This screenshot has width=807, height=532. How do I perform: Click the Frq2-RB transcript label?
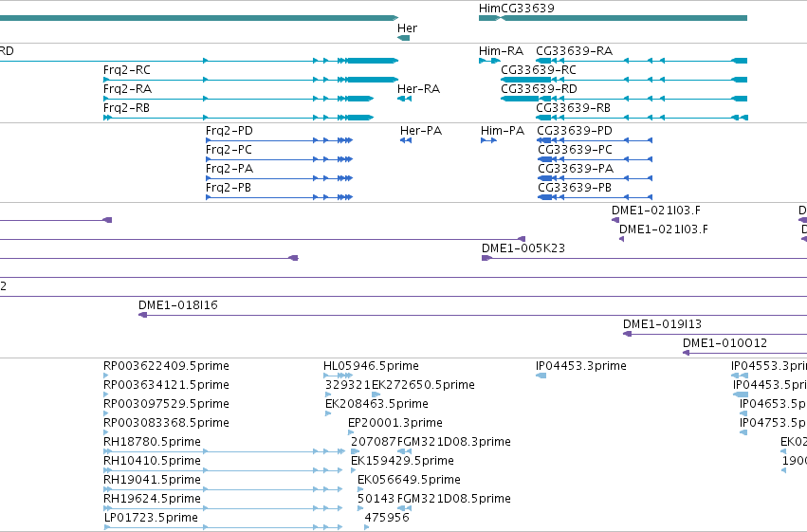pos(126,108)
